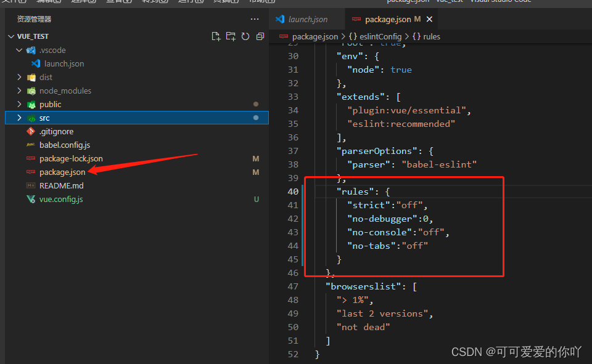Place cursor on "no-console":"off" line
This screenshot has width=592, height=364.
[x=398, y=232]
